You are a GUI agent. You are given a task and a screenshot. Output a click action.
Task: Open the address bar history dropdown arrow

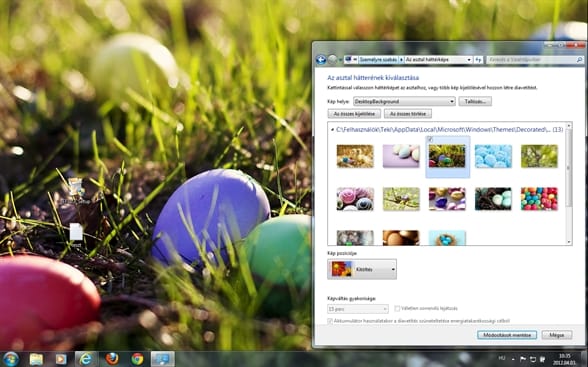pyautogui.click(x=469, y=60)
